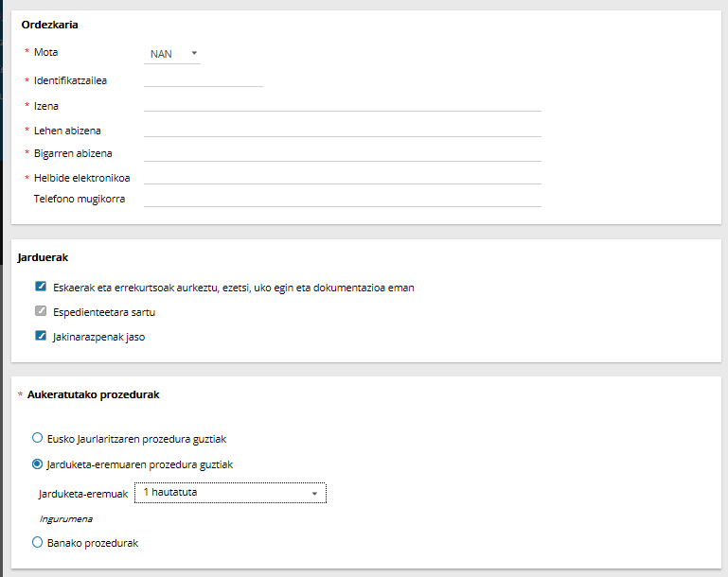The width and height of the screenshot is (728, 577).
Task: Click the Identifikatzailea input field
Action: (x=203, y=79)
